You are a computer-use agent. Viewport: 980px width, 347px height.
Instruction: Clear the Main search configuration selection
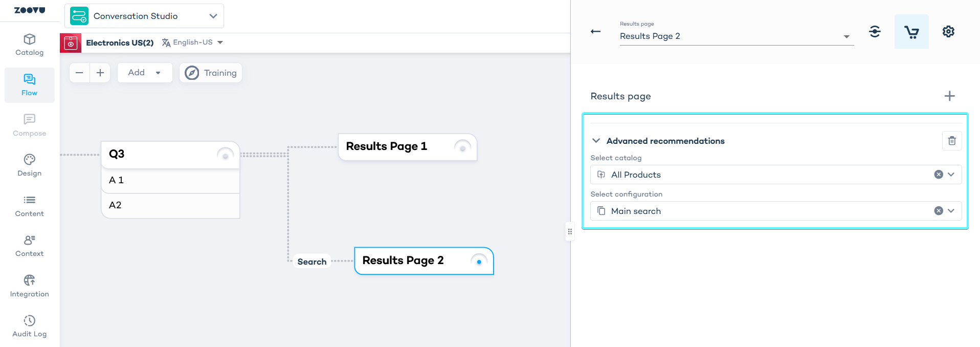coord(938,211)
